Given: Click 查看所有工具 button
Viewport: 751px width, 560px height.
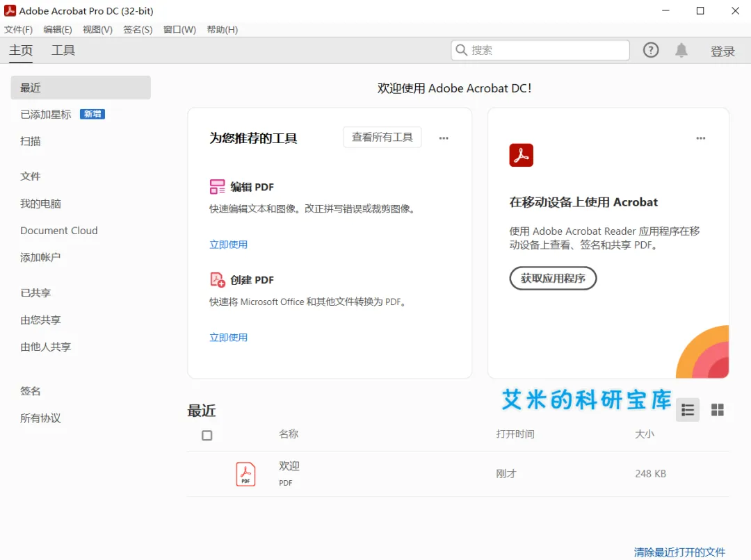Looking at the screenshot, I should 382,138.
